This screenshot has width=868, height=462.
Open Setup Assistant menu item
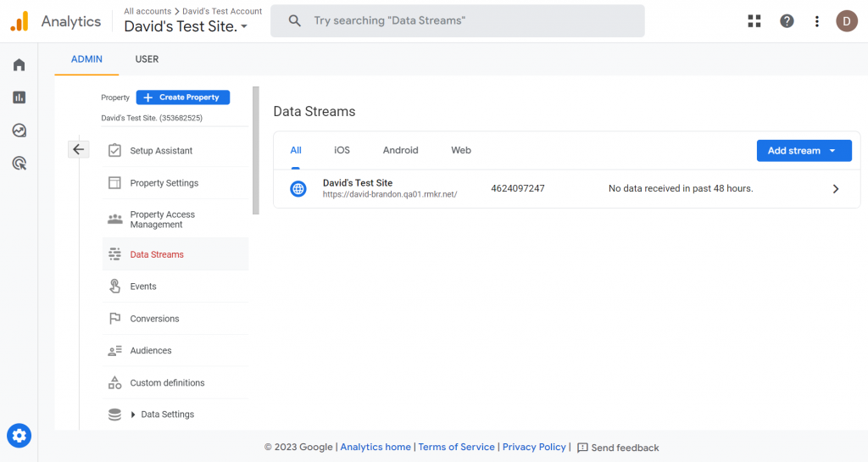175,151
